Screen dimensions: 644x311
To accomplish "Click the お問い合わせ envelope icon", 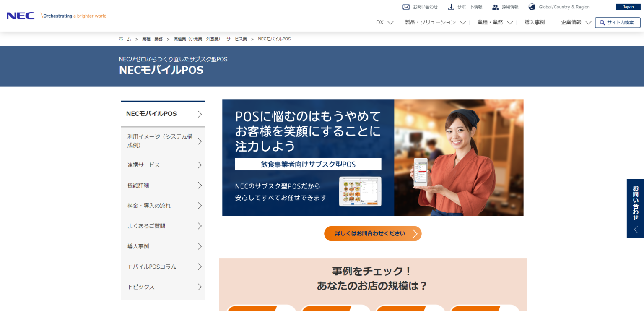I will (x=406, y=7).
